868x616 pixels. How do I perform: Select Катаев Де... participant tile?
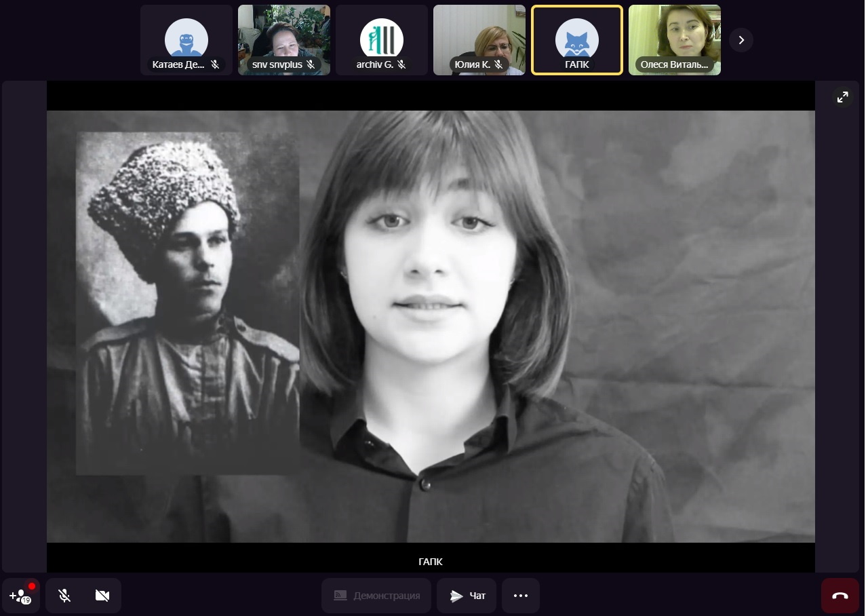point(186,37)
